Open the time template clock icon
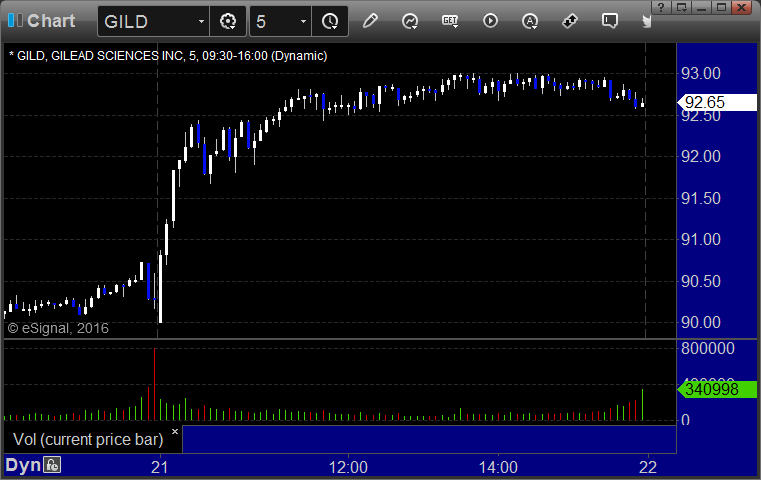This screenshot has width=761, height=480. (x=330, y=21)
